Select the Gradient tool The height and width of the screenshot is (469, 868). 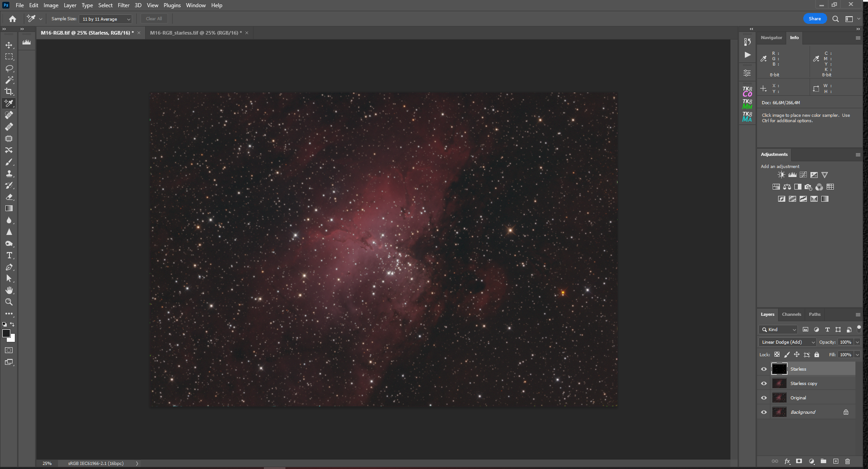9,208
